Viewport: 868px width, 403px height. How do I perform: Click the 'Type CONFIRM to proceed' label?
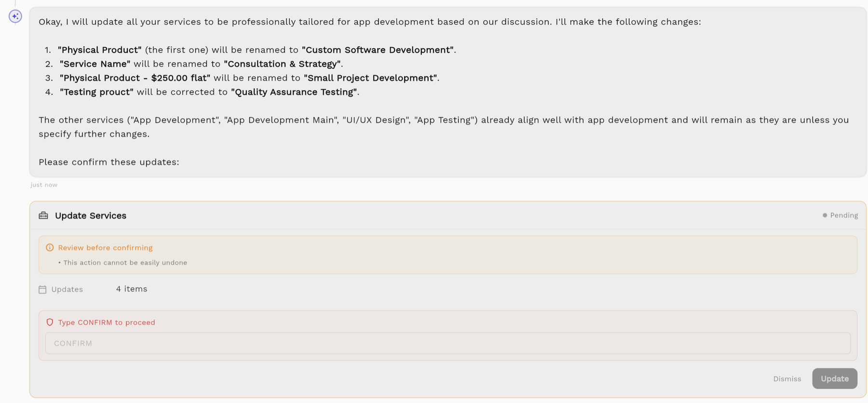click(107, 322)
